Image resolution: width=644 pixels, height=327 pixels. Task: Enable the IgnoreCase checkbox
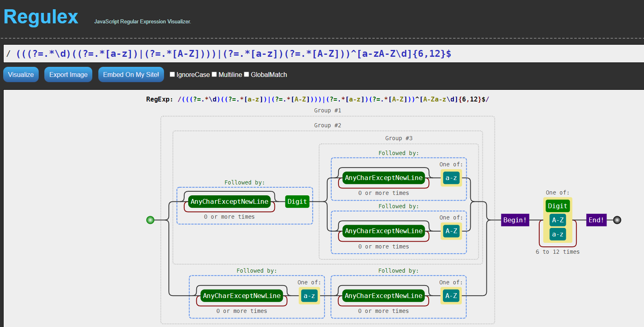click(x=172, y=74)
